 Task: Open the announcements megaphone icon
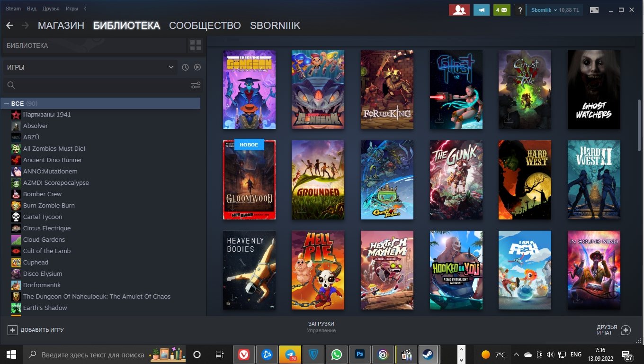coord(482,9)
